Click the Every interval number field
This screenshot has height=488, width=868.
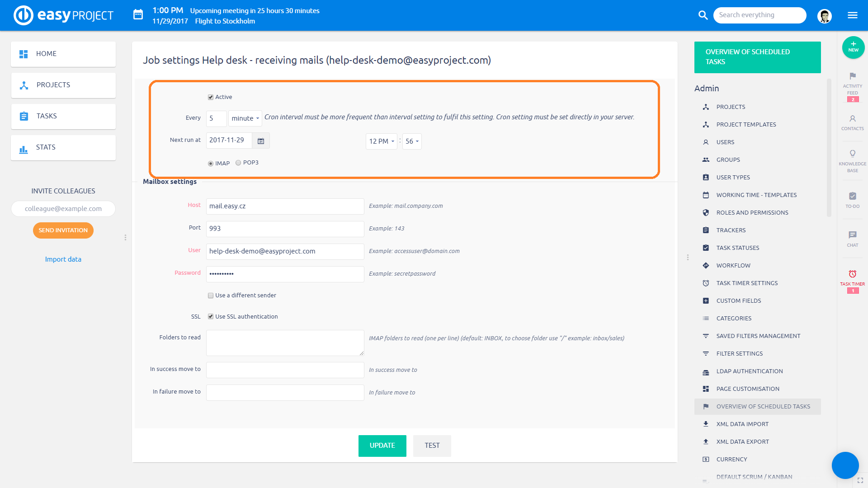[x=217, y=119]
